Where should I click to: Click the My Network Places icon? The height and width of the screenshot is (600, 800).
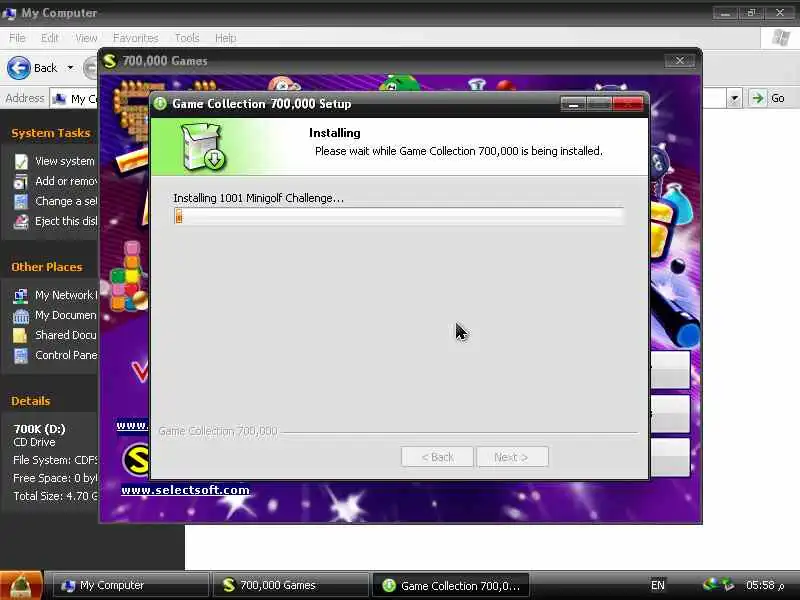[x=21, y=295]
